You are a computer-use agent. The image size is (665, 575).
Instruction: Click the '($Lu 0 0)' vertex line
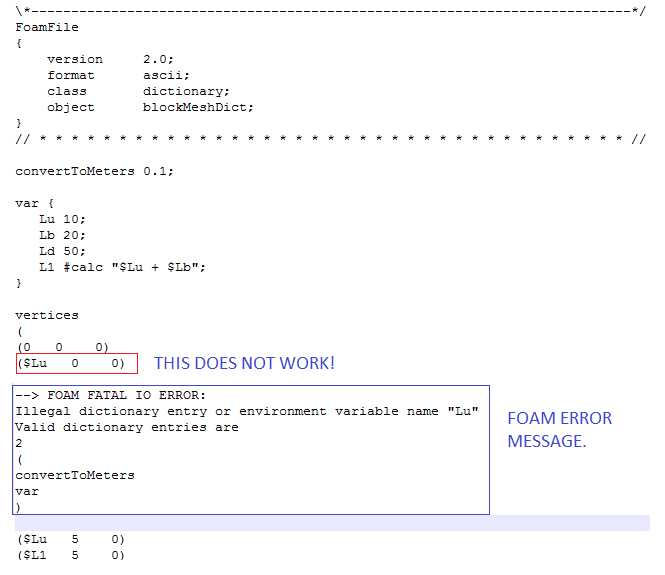[71, 363]
